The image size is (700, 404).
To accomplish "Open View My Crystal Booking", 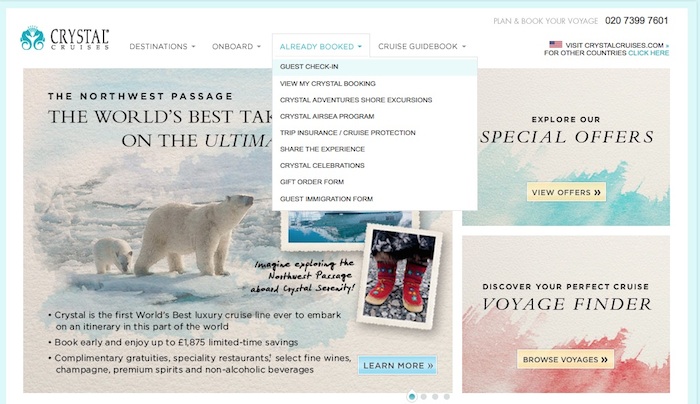I will click(x=328, y=83).
